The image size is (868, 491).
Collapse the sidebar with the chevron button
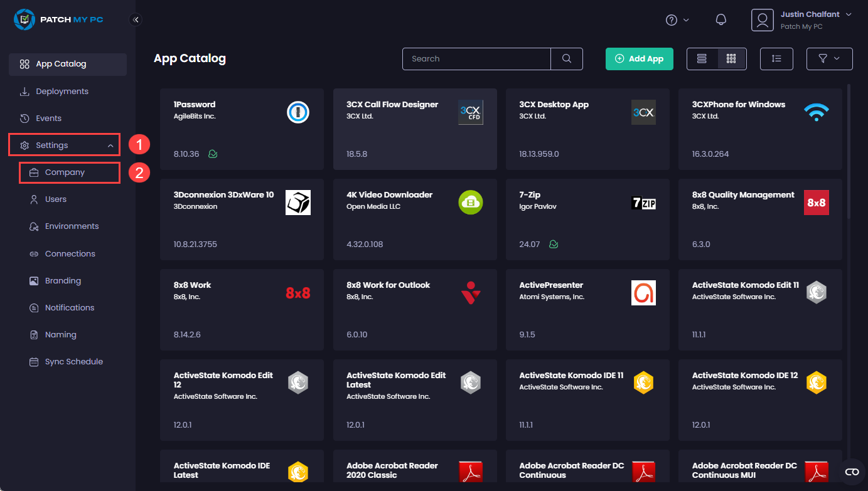[x=136, y=19]
